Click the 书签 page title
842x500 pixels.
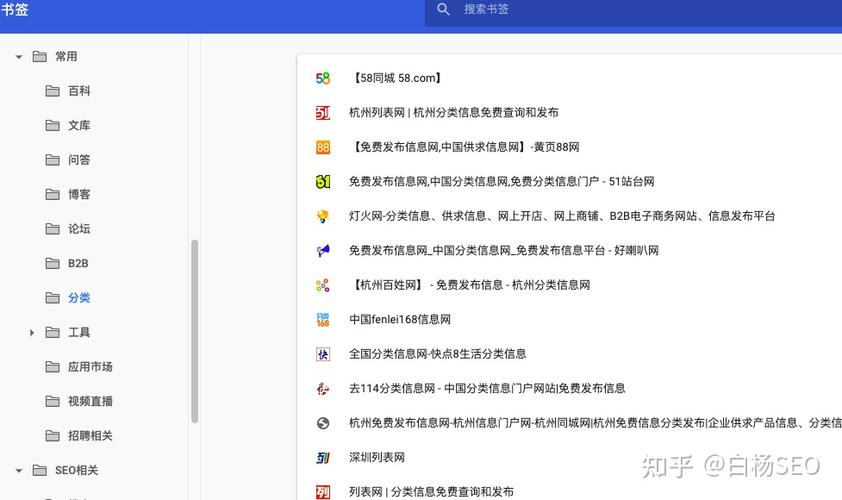point(14,10)
